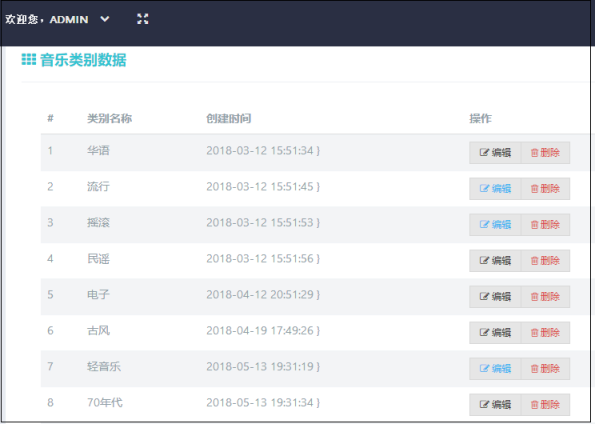Delete the 民谣 category

545,261
